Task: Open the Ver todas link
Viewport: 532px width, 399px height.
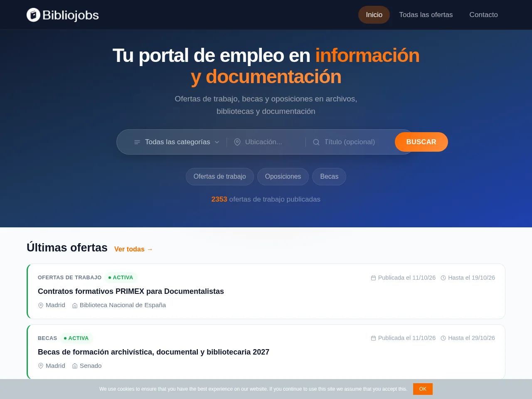Action: tap(133, 249)
